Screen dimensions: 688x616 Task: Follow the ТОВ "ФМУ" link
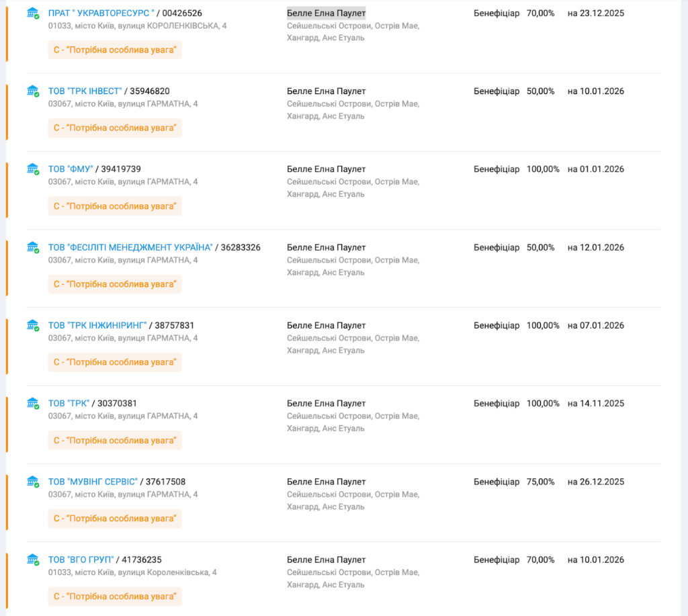click(x=71, y=169)
